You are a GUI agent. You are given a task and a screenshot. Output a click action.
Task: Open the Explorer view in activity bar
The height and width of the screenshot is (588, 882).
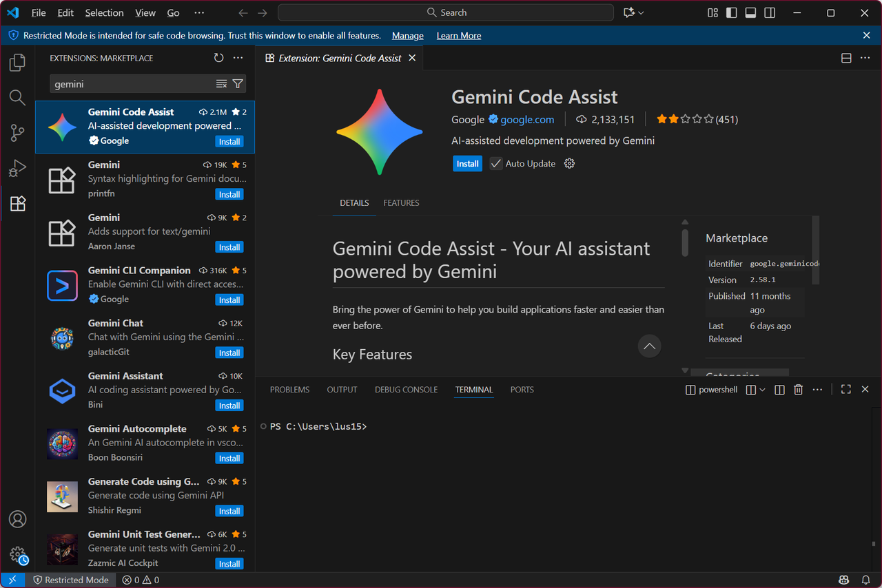point(17,63)
